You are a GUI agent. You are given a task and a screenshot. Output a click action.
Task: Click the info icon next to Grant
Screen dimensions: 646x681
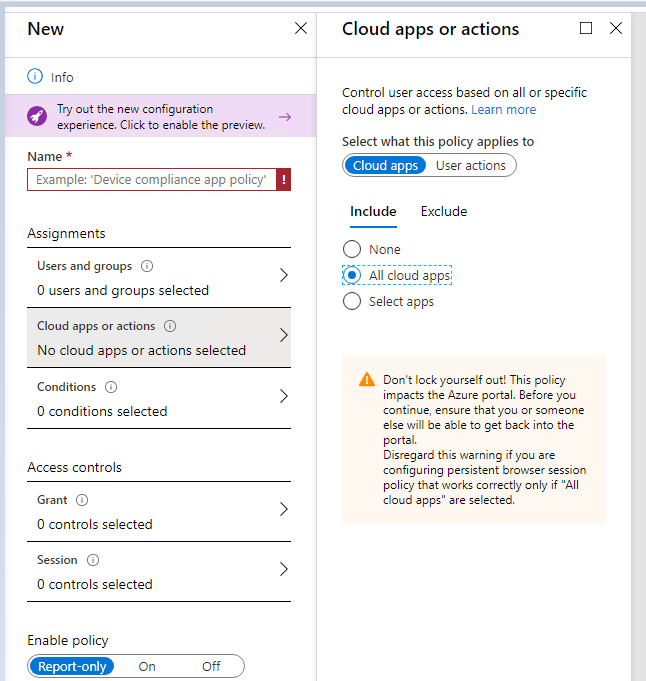click(x=82, y=500)
